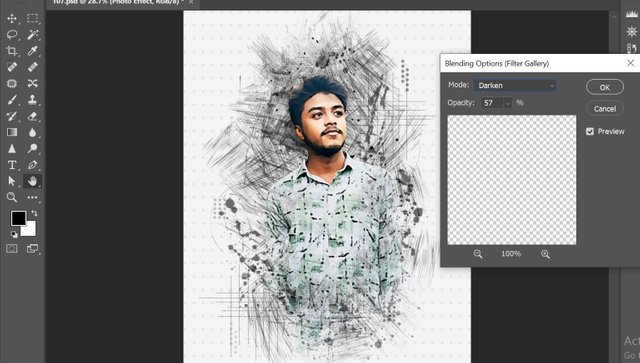
Task: Open the Opacity slider dropdown arrow
Action: pyautogui.click(x=508, y=103)
